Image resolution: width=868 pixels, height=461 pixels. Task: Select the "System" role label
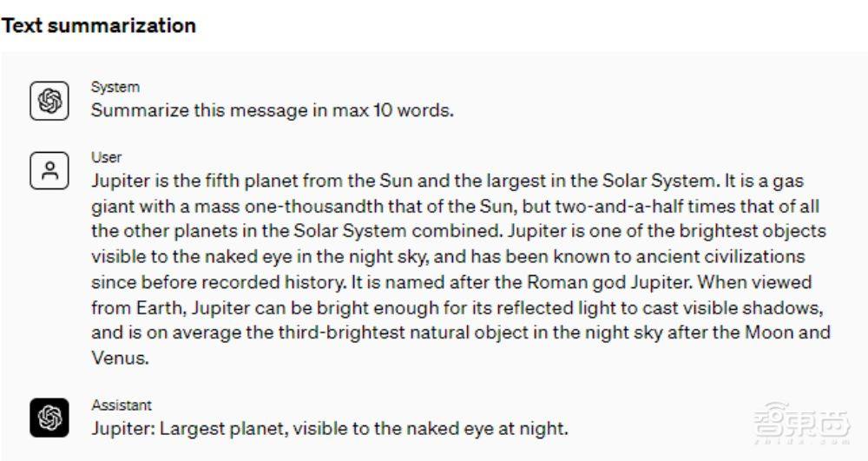coord(115,87)
